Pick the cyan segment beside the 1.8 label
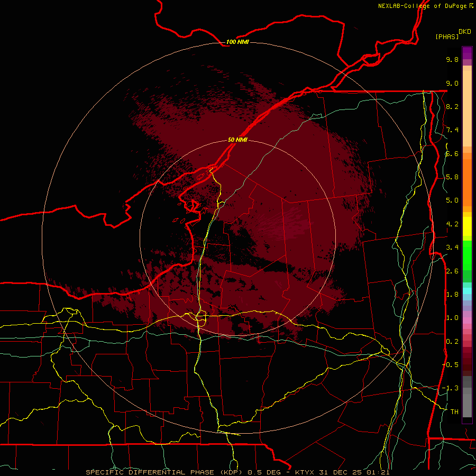Screen dimensions: 476x476 [467, 291]
